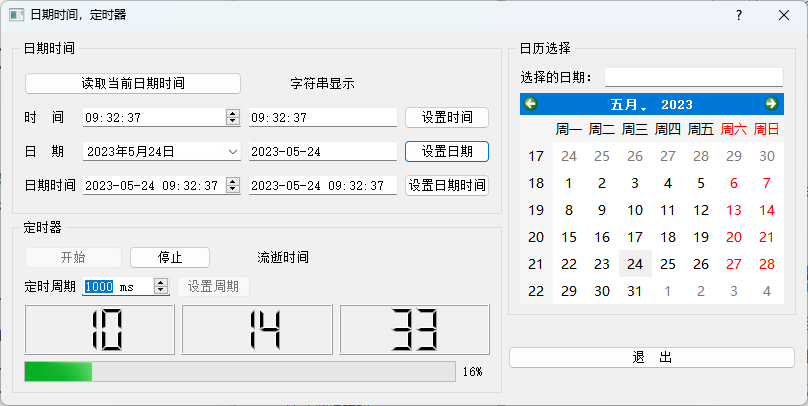
Task: Click the 设置日期时间 button
Action: click(x=446, y=185)
